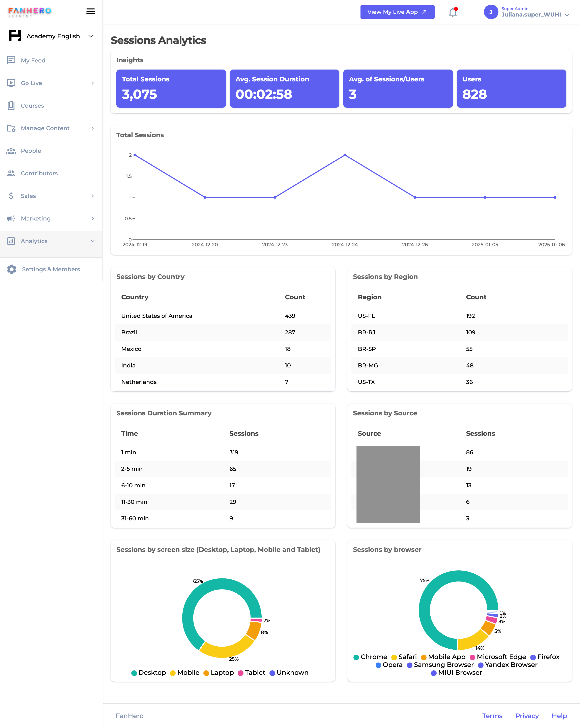Image resolution: width=580 pixels, height=728 pixels.
Task: Click the 2024-12-24 data point on chart
Action: tap(345, 155)
